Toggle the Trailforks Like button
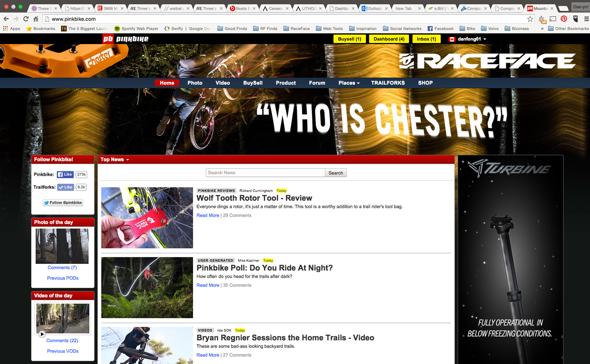Image resolution: width=590 pixels, height=364 pixels. pyautogui.click(x=66, y=187)
